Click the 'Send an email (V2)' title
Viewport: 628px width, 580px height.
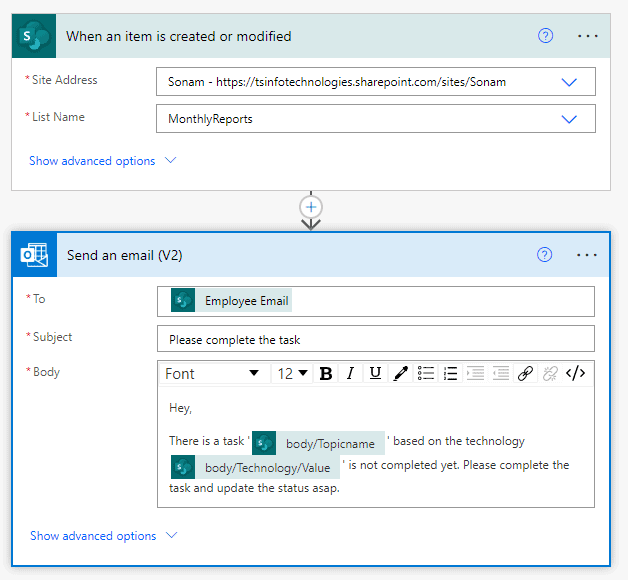pos(125,256)
